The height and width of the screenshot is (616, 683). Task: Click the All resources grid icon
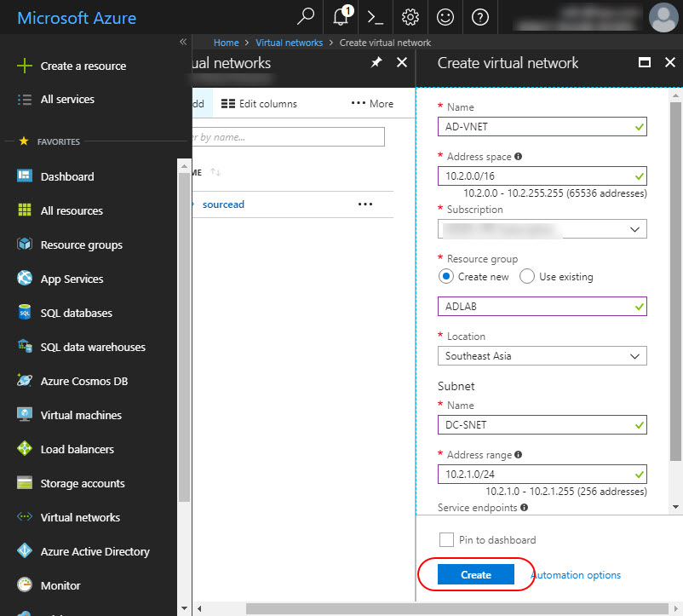tap(25, 210)
